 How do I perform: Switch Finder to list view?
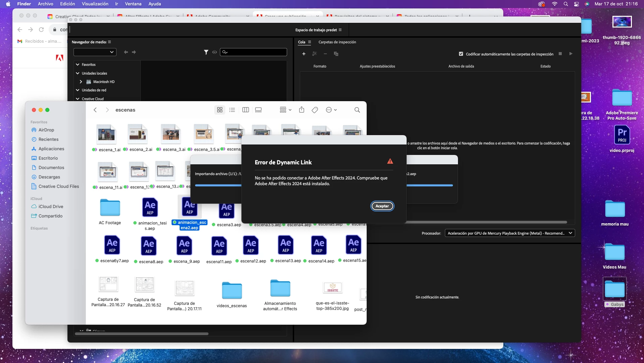tap(232, 110)
